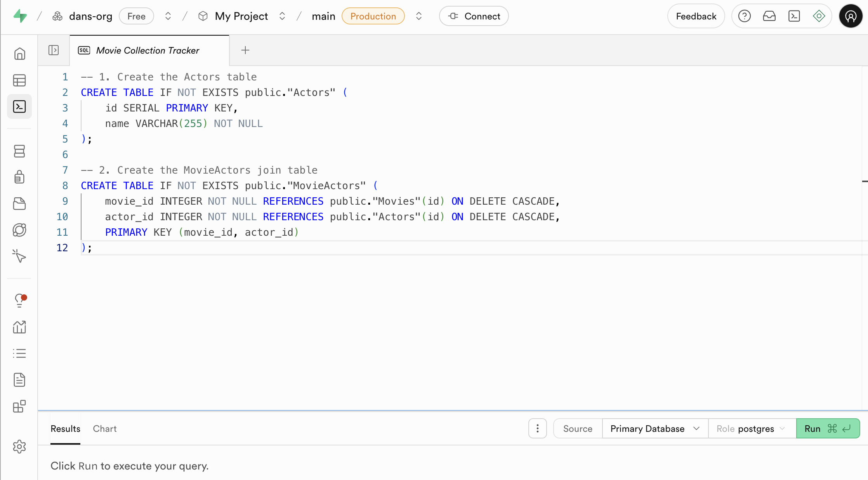Select the Movie Collection Tracker tab
Viewport: 868px width, 480px height.
click(148, 50)
